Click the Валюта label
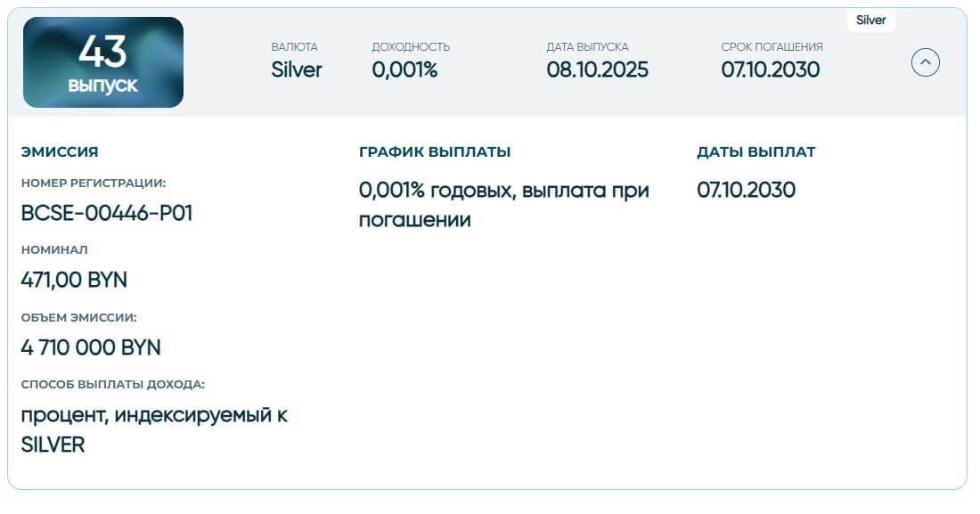This screenshot has width=980, height=514. point(294,46)
